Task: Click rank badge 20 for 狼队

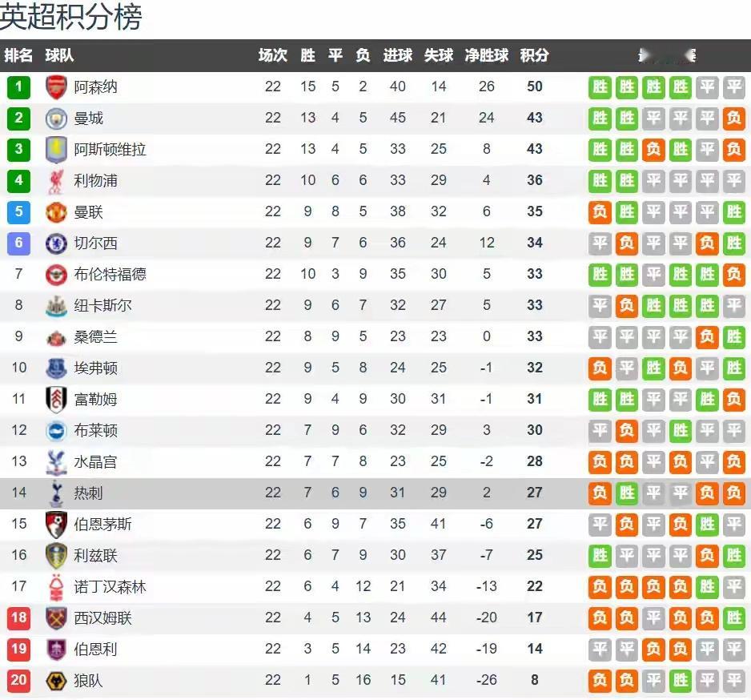Action: pyautogui.click(x=18, y=680)
